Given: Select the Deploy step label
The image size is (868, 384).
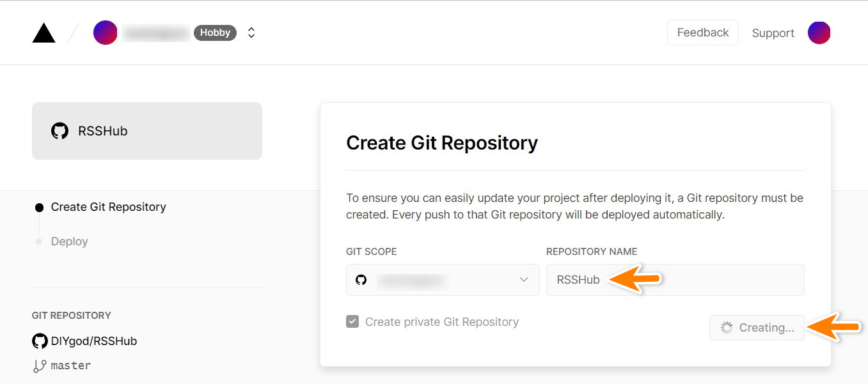Looking at the screenshot, I should click(69, 241).
